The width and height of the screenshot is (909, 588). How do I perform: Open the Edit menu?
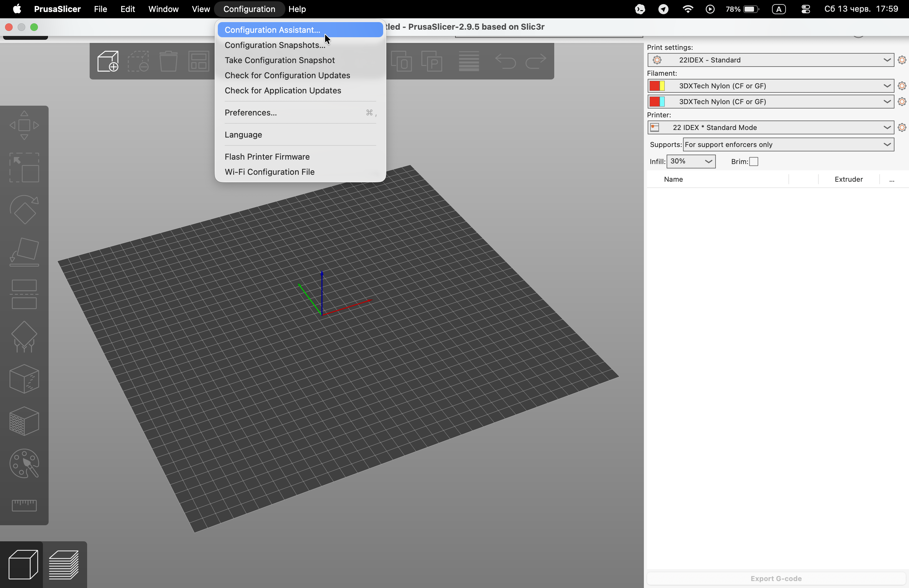[128, 9]
